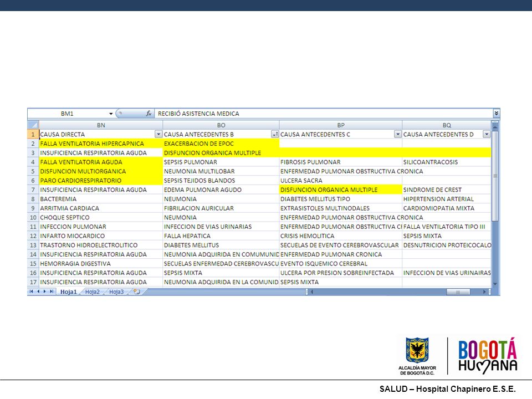Select cell FIBROSIS PULMONAR
Screen dimensions: 532x399
(341, 162)
